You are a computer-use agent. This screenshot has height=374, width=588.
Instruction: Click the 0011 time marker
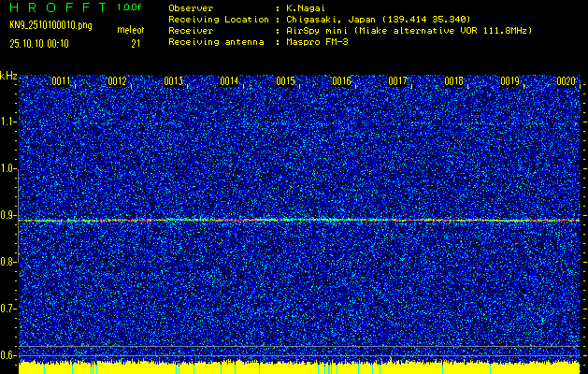62,81
